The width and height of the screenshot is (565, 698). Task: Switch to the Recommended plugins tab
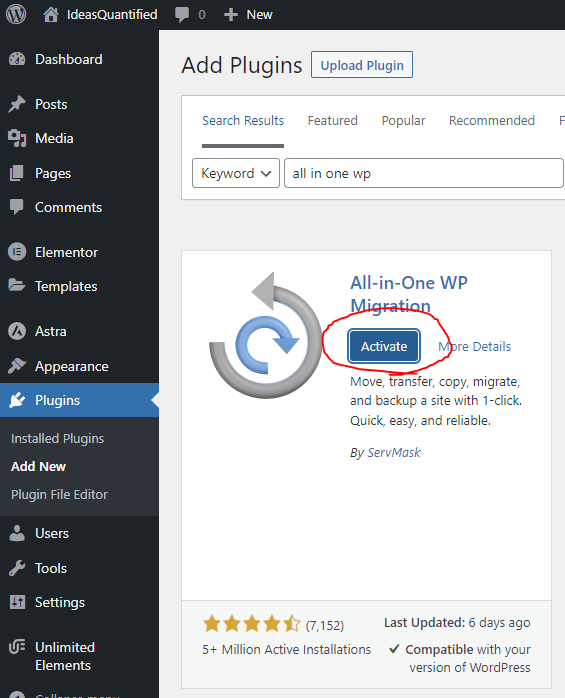point(492,121)
